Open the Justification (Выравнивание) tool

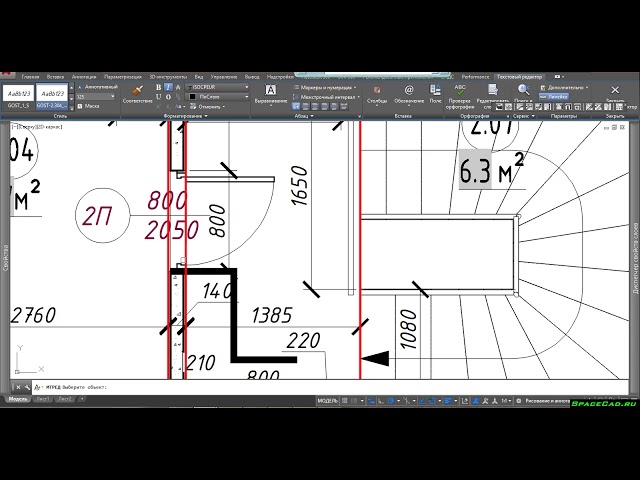tap(270, 91)
